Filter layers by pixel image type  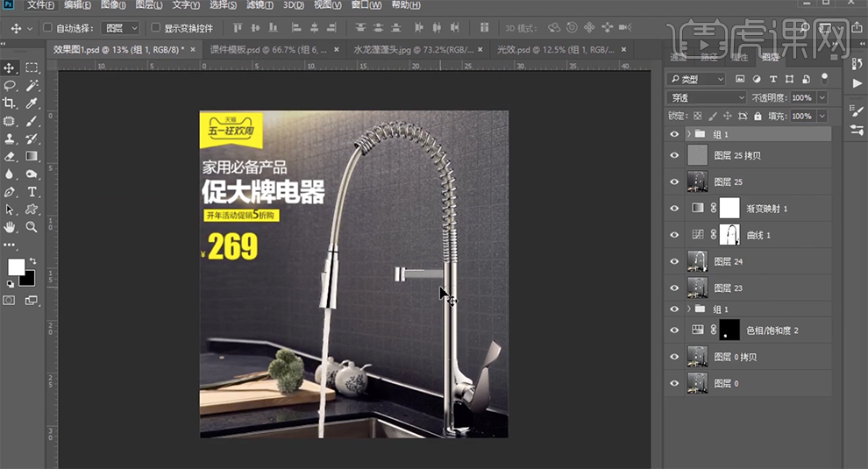pyautogui.click(x=740, y=79)
